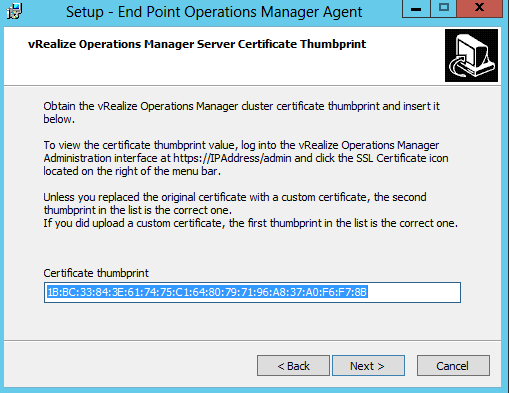This screenshot has height=393, width=509.
Task: Proceed with the Next button
Action: (368, 366)
